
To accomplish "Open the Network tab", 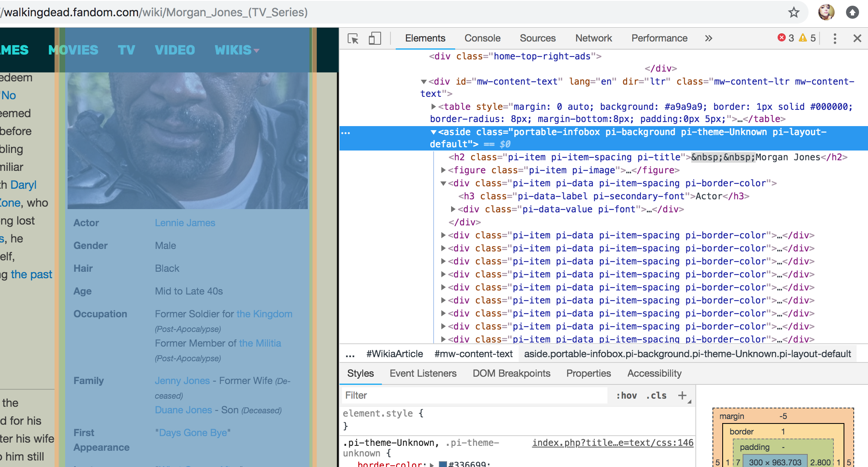I will (x=594, y=38).
